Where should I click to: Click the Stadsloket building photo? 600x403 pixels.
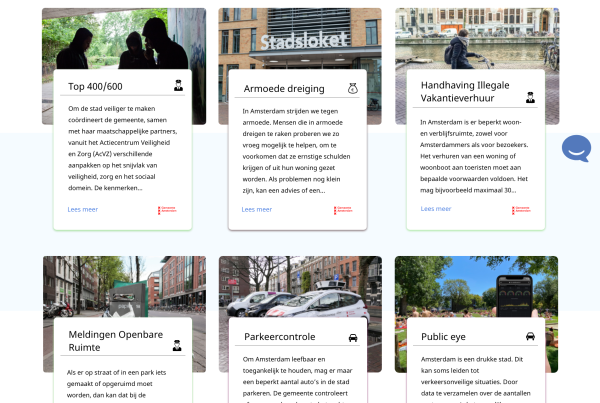coord(300,38)
